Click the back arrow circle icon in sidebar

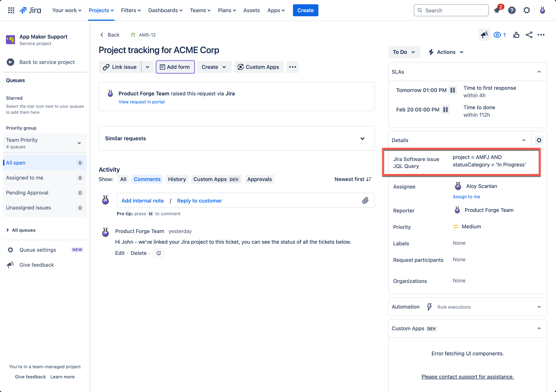pos(10,62)
